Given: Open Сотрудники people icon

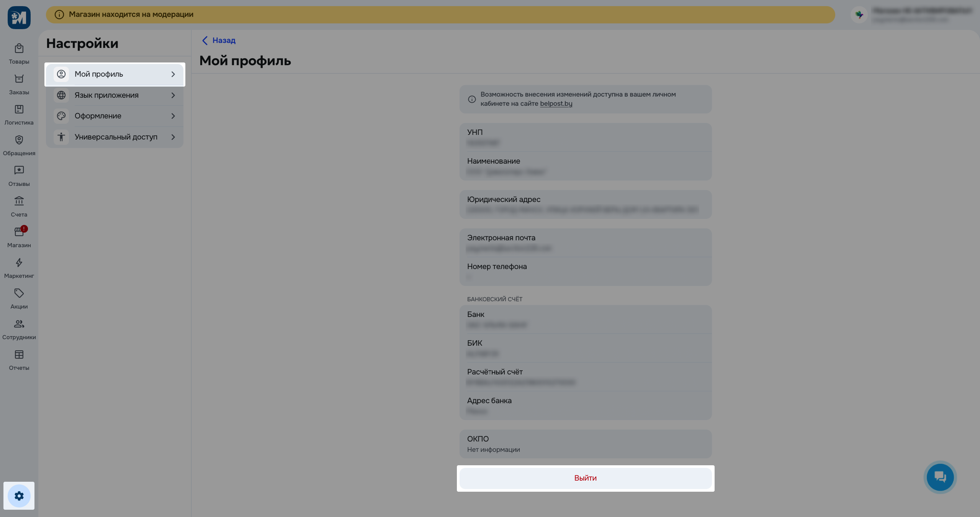Looking at the screenshot, I should [19, 324].
